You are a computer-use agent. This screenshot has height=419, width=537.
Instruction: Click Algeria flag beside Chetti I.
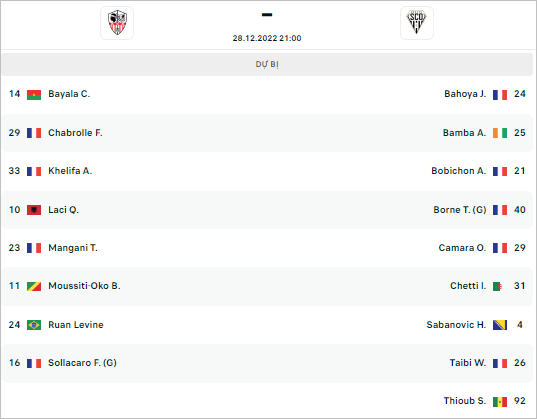point(500,286)
